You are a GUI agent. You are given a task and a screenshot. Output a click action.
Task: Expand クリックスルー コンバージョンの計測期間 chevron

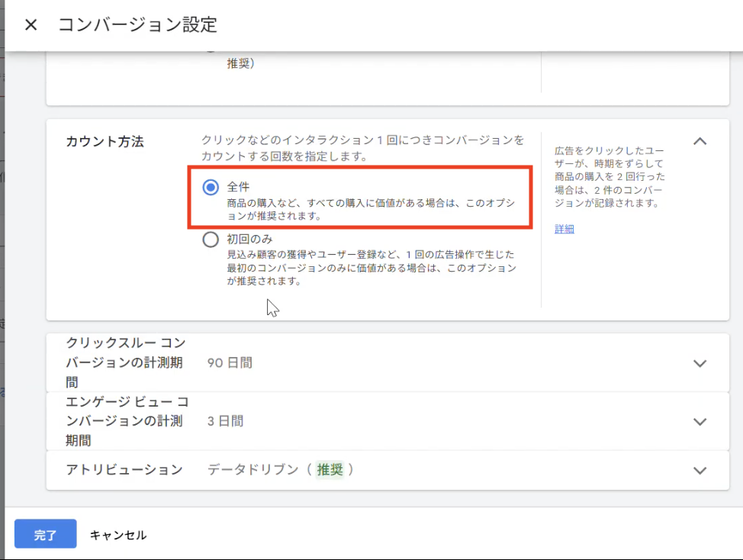(700, 363)
